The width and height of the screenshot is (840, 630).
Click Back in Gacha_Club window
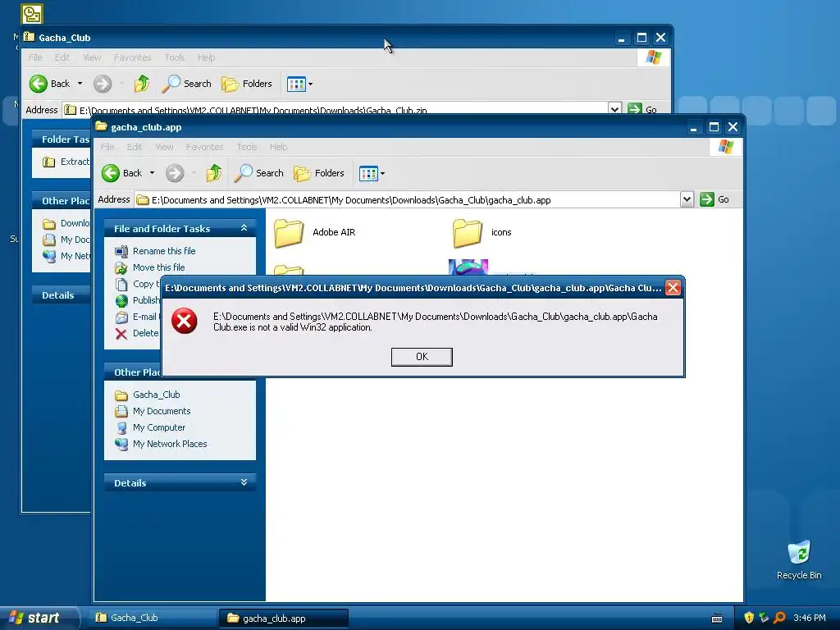click(50, 84)
